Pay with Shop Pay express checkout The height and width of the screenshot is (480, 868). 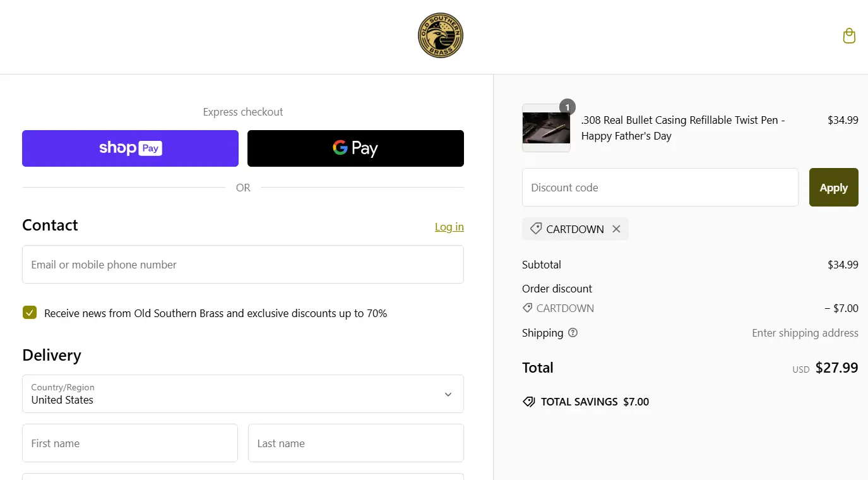point(130,148)
